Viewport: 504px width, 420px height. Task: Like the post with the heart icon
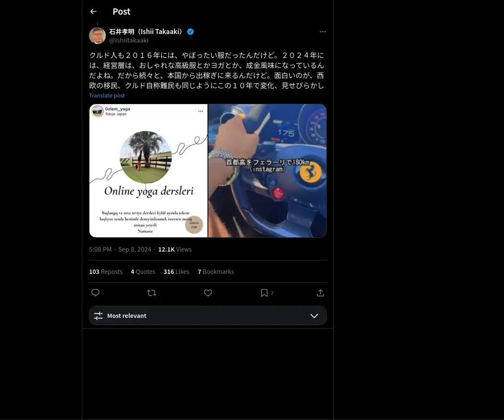click(x=208, y=293)
